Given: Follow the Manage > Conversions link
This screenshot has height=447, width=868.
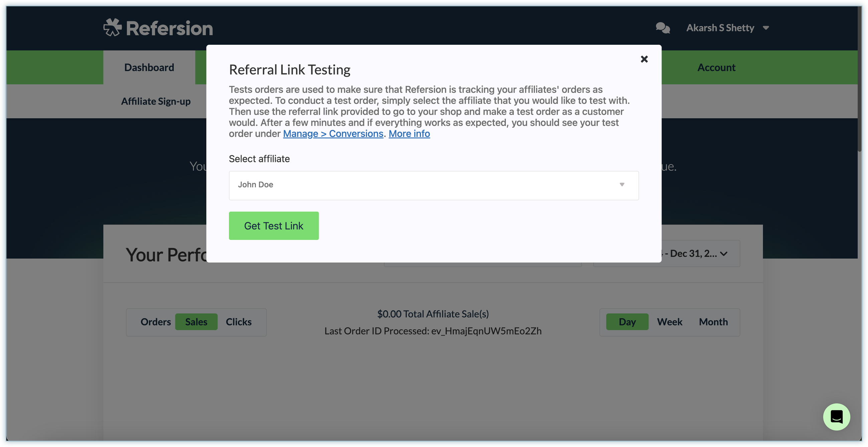Looking at the screenshot, I should (333, 134).
